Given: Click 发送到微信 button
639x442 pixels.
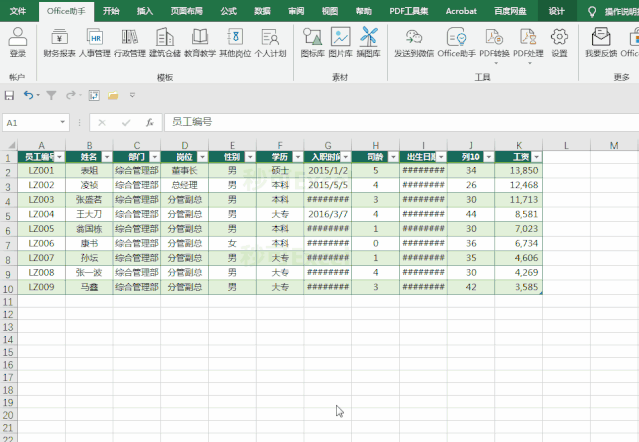Looking at the screenshot, I should click(414, 42).
